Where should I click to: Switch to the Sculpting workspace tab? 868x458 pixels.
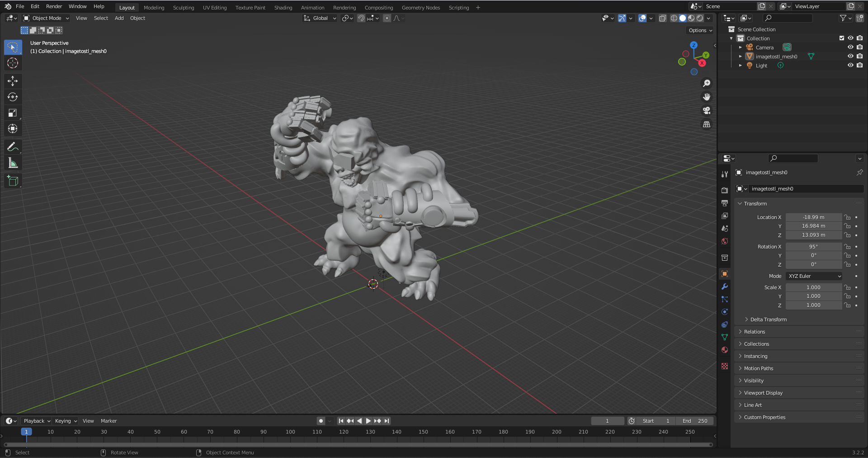click(184, 7)
